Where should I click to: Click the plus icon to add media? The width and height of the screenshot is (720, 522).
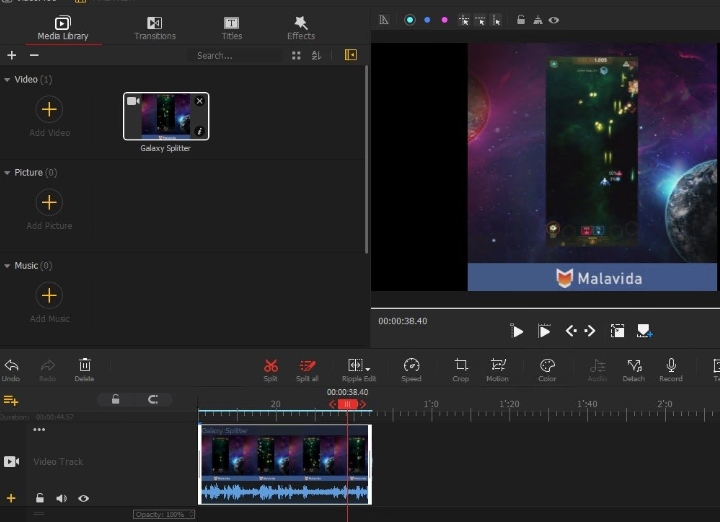coord(12,55)
